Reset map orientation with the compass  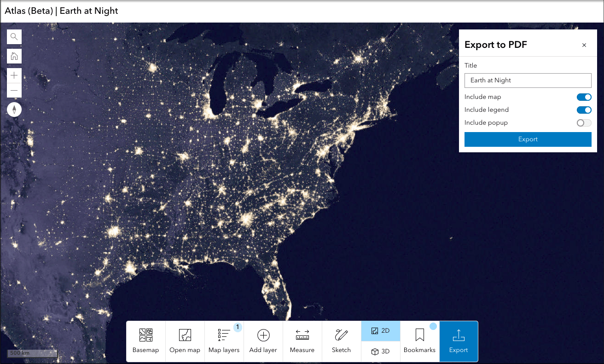click(x=14, y=110)
